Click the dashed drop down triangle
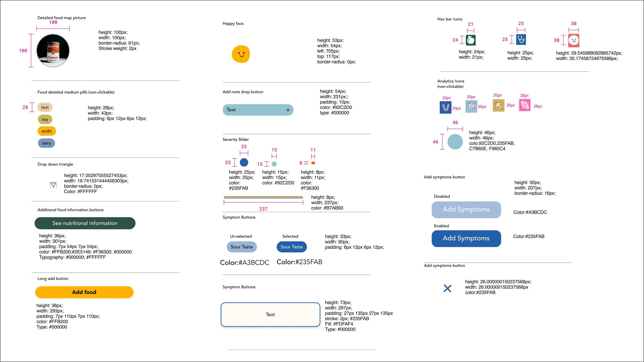This screenshot has width=644, height=362. pos(53,185)
